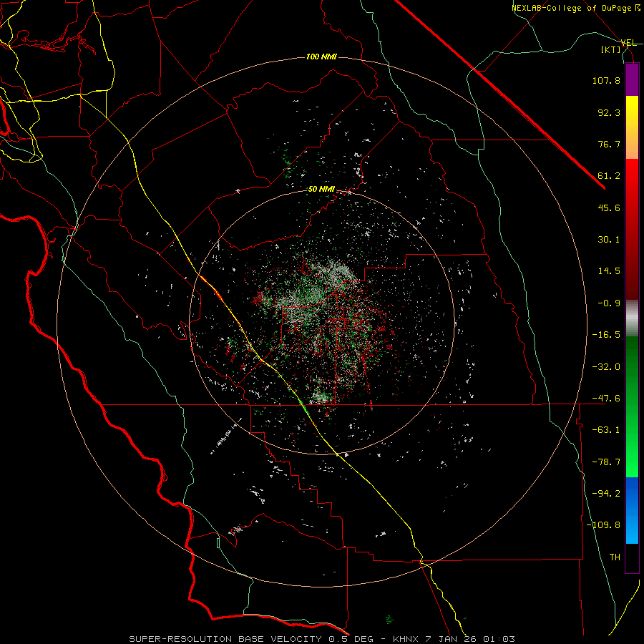Click the yellow-orange segment of velocity color bar
This screenshot has height=644, width=644.
[x=632, y=127]
